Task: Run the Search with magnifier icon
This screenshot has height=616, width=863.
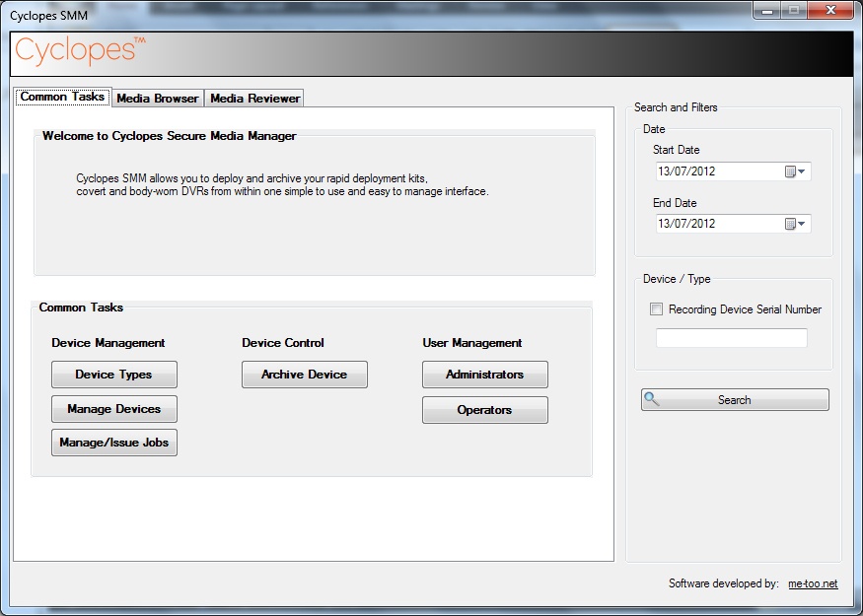Action: (735, 400)
